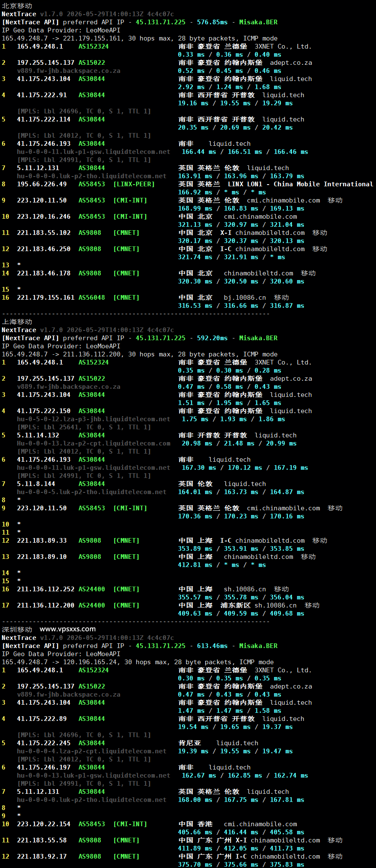Select hop IP 41.175.222.89

(x=42, y=719)
